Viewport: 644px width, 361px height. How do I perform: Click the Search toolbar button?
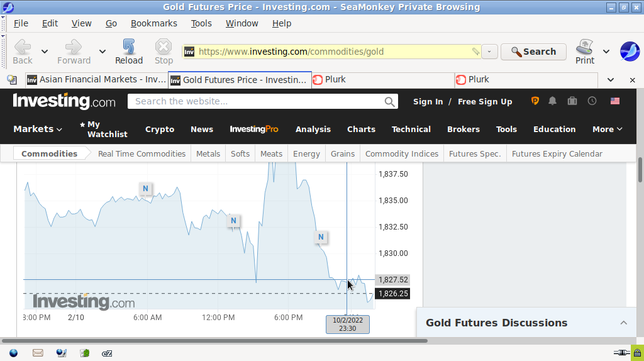[533, 52]
